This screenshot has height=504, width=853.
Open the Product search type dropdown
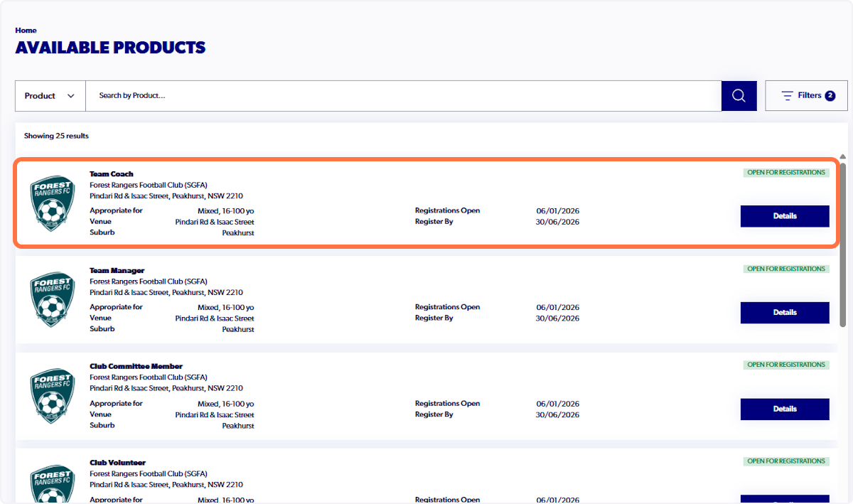pos(50,95)
